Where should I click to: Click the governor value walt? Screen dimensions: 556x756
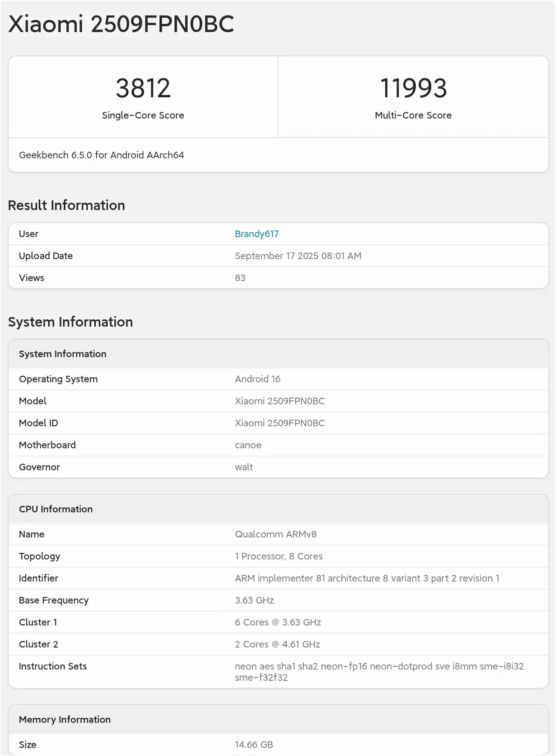pyautogui.click(x=243, y=467)
